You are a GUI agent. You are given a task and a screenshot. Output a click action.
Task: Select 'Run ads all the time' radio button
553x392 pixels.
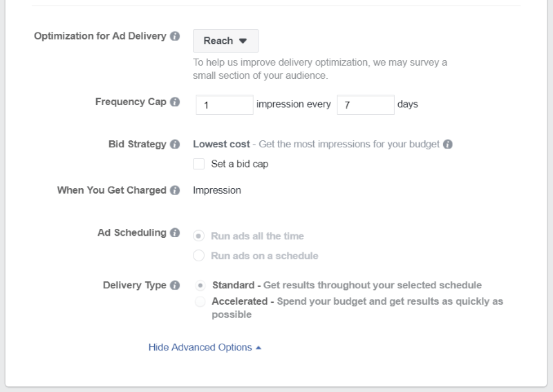coord(198,236)
